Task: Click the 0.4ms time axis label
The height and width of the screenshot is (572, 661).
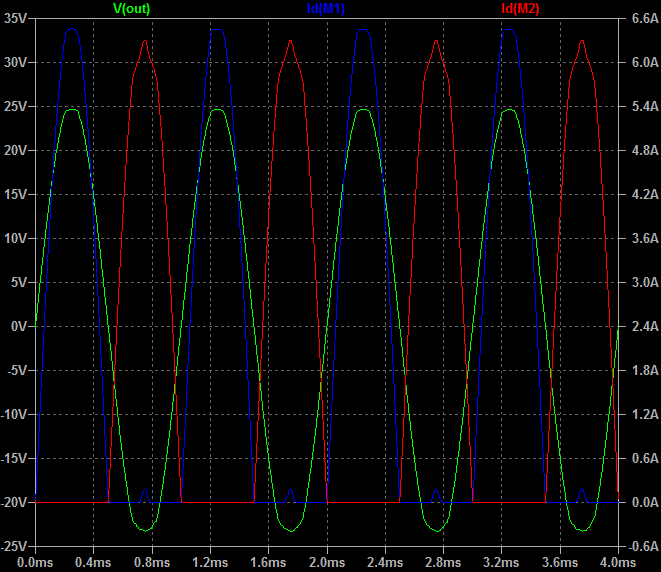Action: [x=93, y=562]
